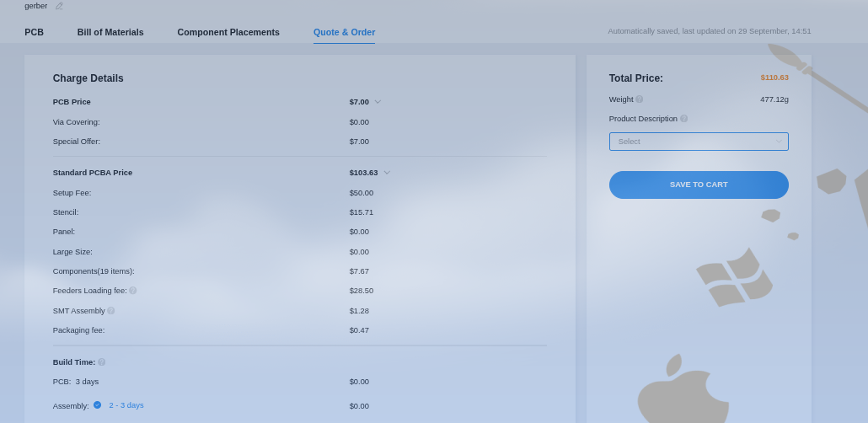Click the gerber project name
The image size is (868, 423).
point(36,6)
